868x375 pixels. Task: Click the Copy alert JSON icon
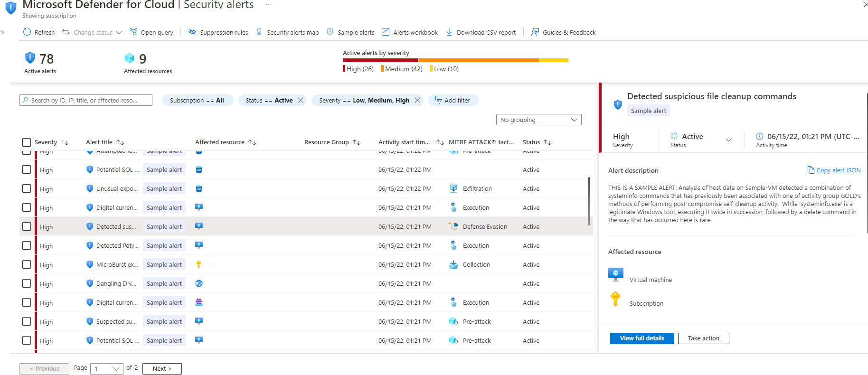click(811, 170)
